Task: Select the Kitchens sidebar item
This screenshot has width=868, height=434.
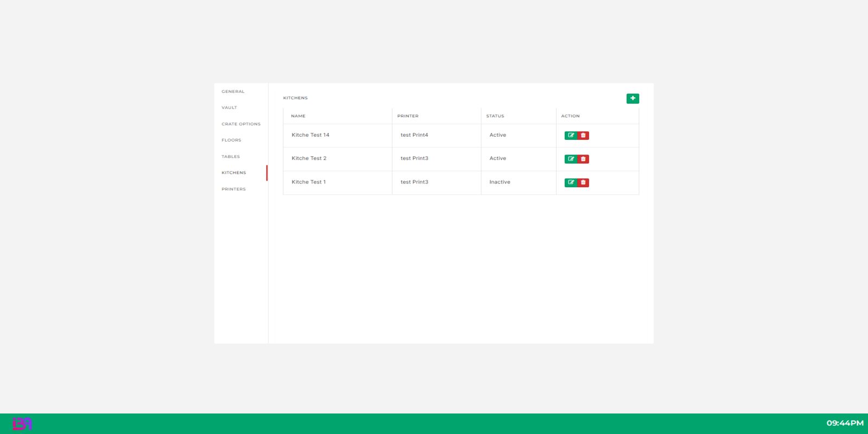Action: 234,173
